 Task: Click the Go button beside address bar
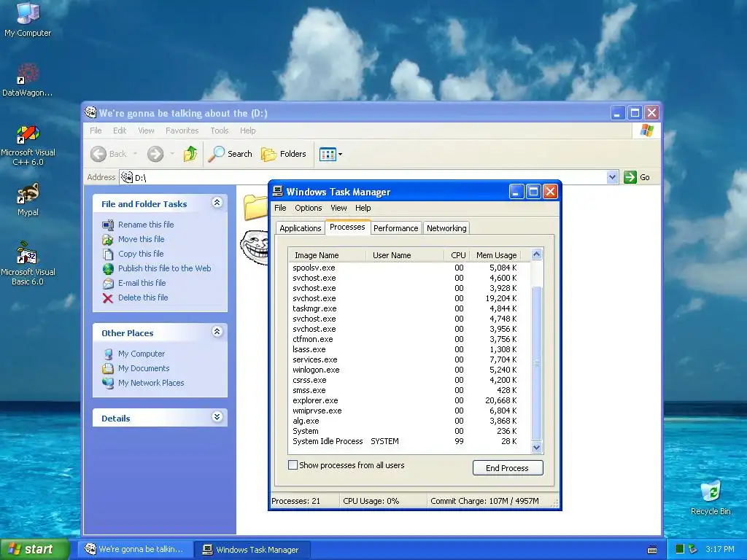tap(637, 177)
